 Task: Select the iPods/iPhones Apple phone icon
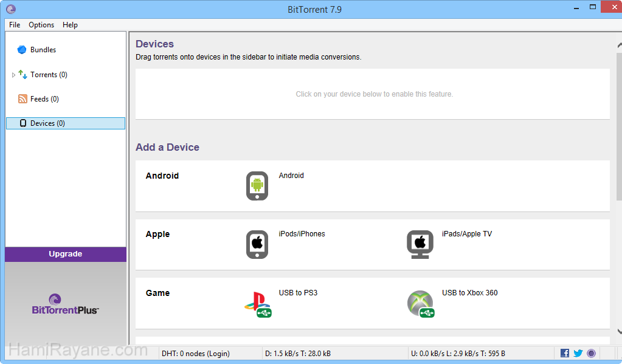click(257, 245)
